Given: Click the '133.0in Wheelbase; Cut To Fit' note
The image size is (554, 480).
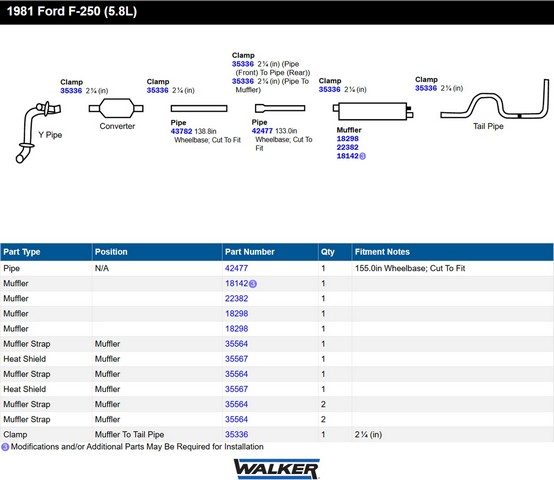Looking at the screenshot, I should [284, 140].
